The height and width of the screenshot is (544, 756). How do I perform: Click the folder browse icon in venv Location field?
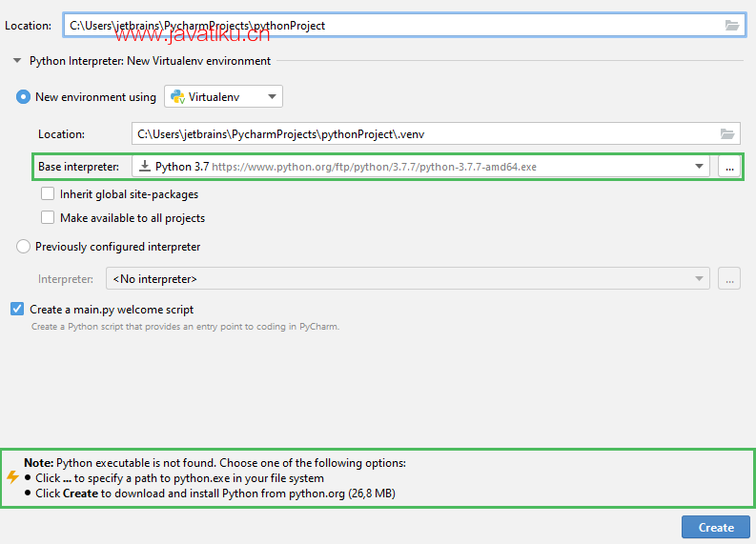click(727, 133)
